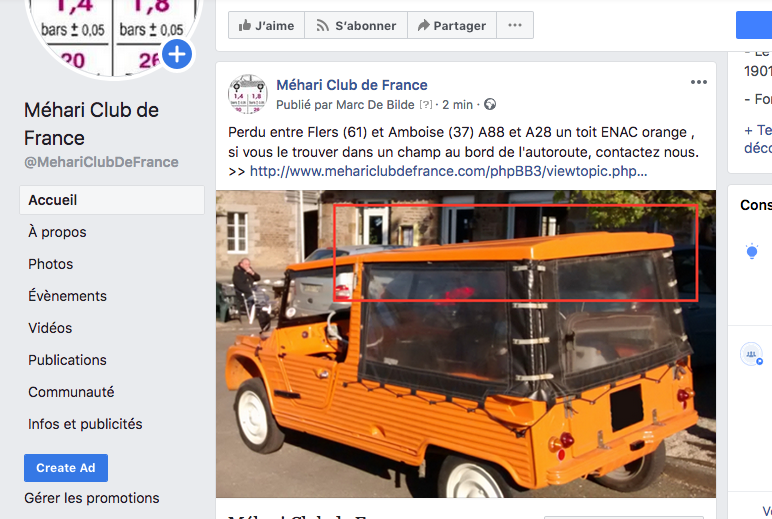Click the Méhari Club post avatar thumbnail
The width and height of the screenshot is (772, 519).
[248, 94]
